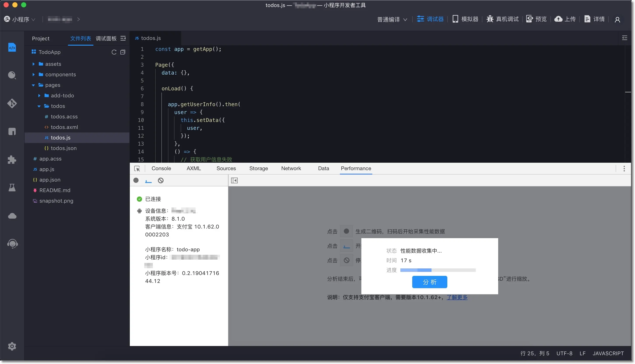Switch to the 调试面板 tab

[106, 39]
